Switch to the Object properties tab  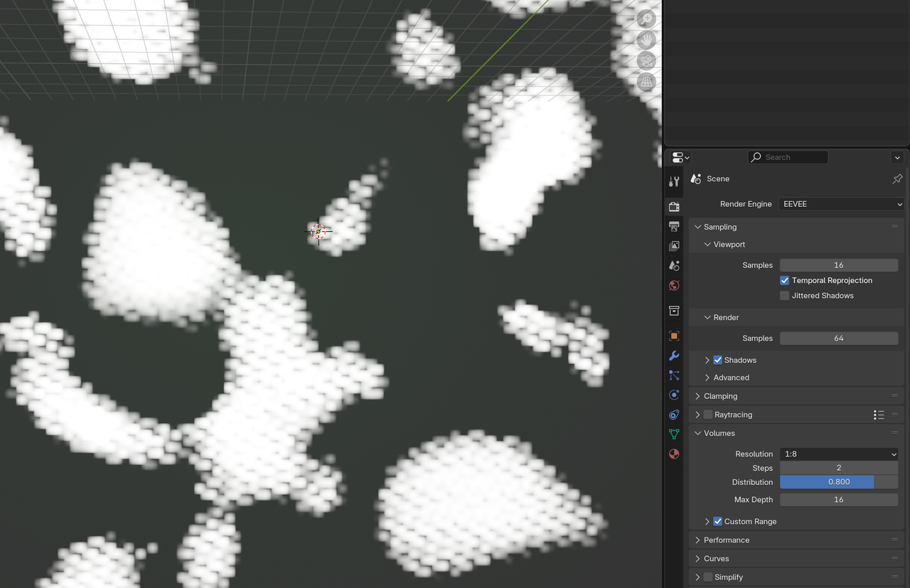click(674, 336)
